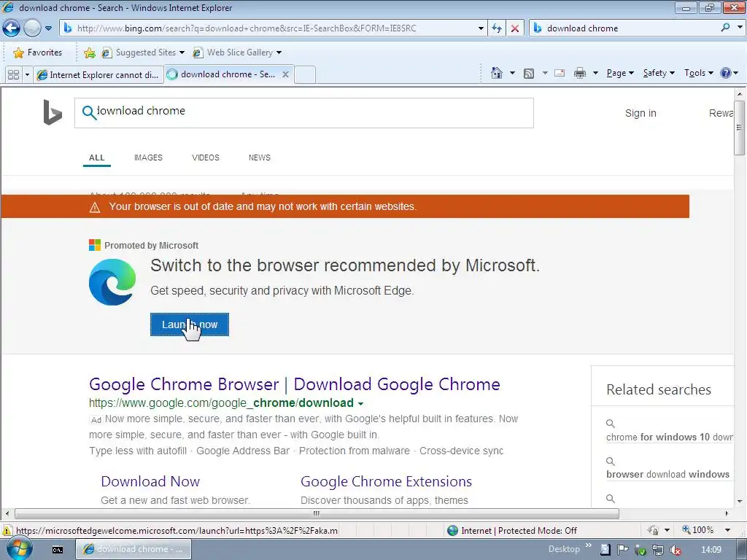The image size is (747, 560).
Task: Click the toolbar search box field
Action: click(x=624, y=28)
